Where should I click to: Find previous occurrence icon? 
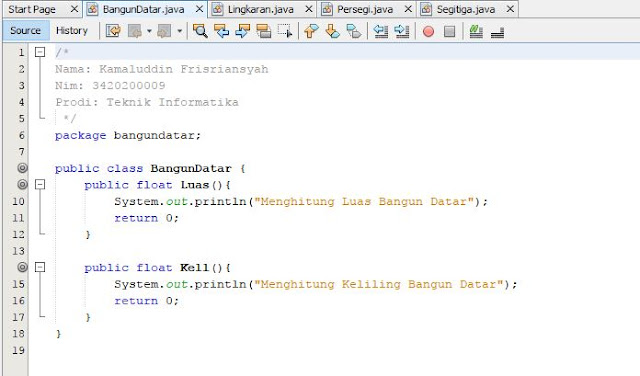click(221, 31)
